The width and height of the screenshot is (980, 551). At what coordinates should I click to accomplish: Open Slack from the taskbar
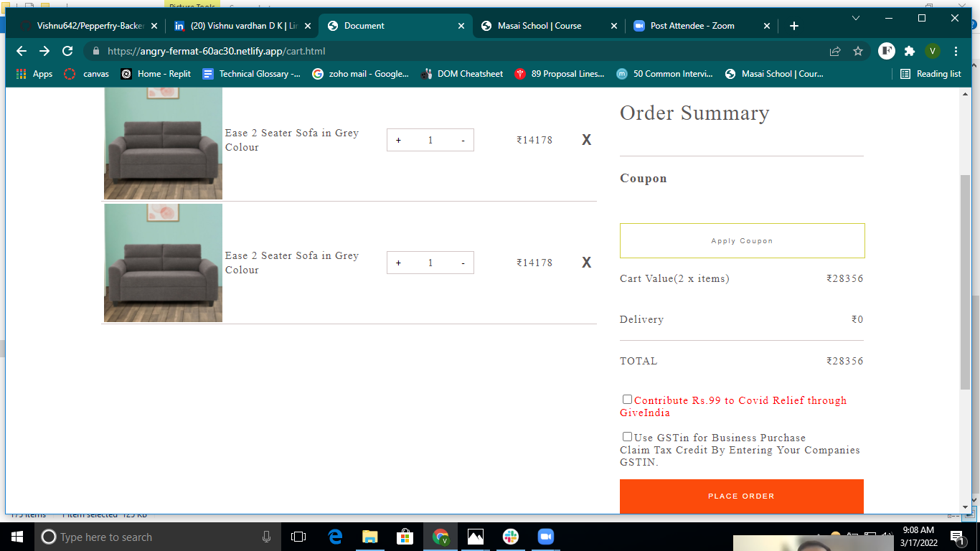coord(511,537)
